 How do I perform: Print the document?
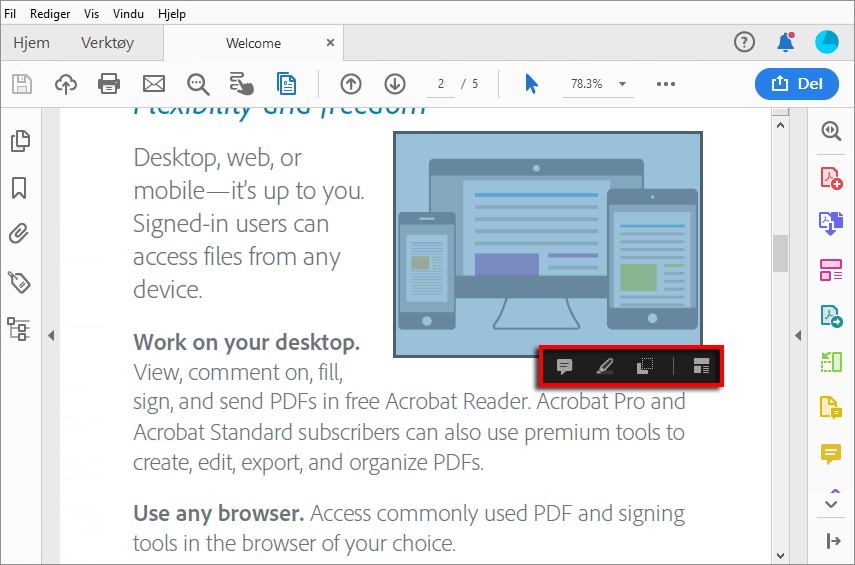point(109,84)
